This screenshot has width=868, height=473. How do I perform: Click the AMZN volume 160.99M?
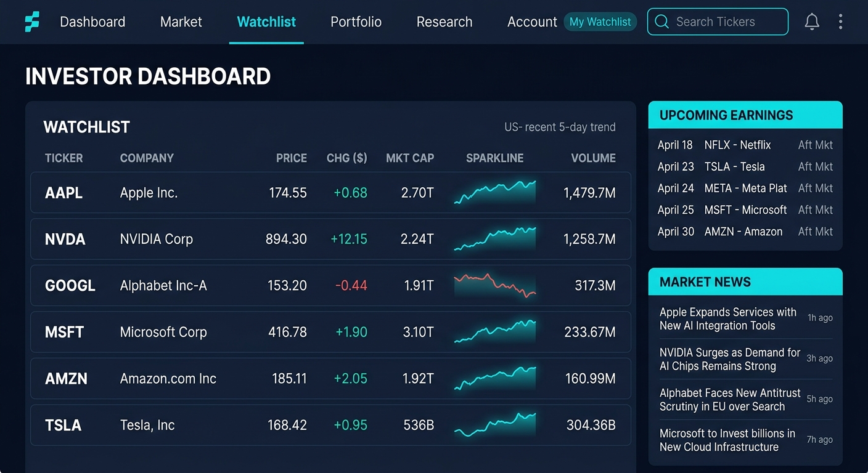[x=591, y=378]
